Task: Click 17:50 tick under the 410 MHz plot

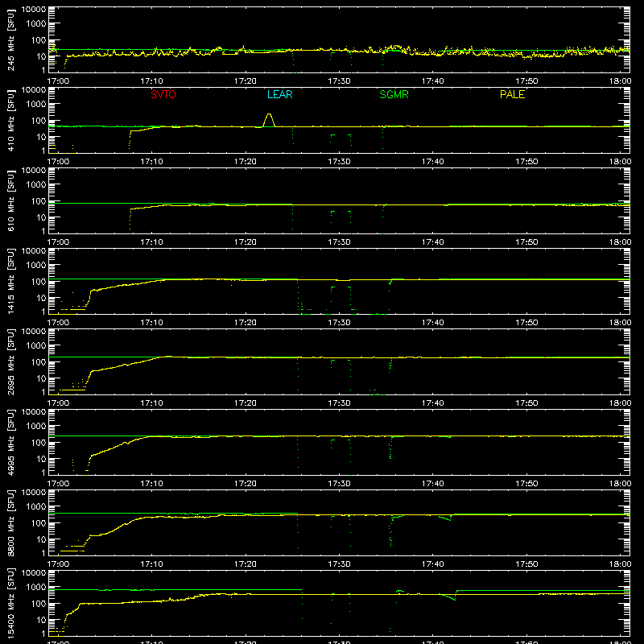Action: point(526,162)
